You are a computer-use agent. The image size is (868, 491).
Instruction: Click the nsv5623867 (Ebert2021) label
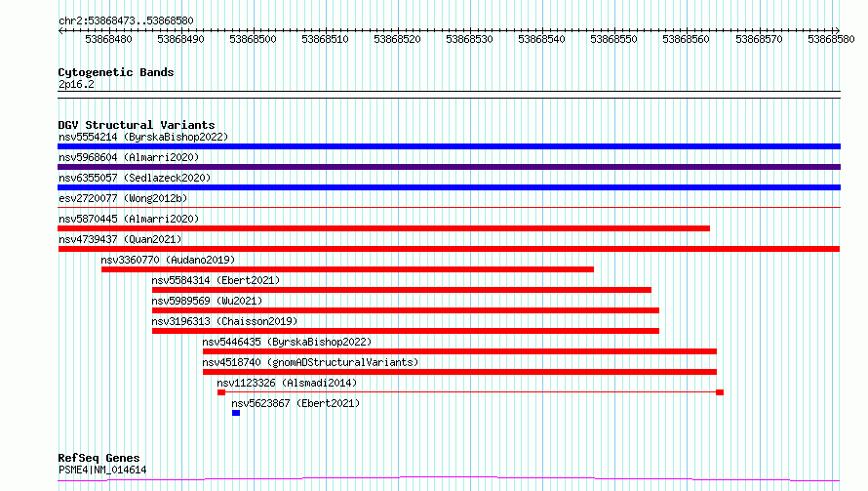point(296,403)
